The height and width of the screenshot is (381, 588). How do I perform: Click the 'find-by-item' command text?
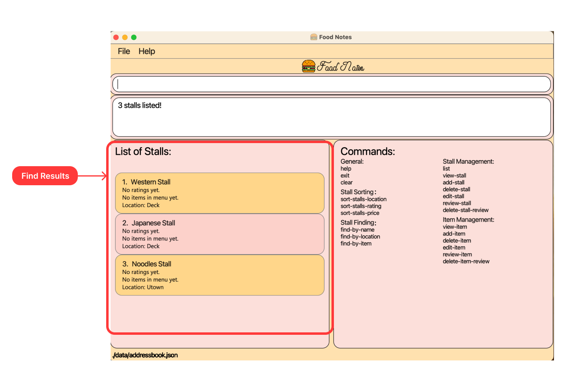[x=356, y=243]
